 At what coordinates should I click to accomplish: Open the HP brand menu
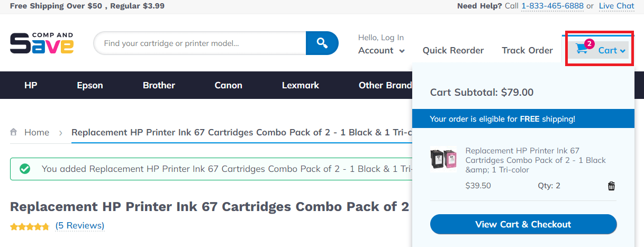[31, 85]
